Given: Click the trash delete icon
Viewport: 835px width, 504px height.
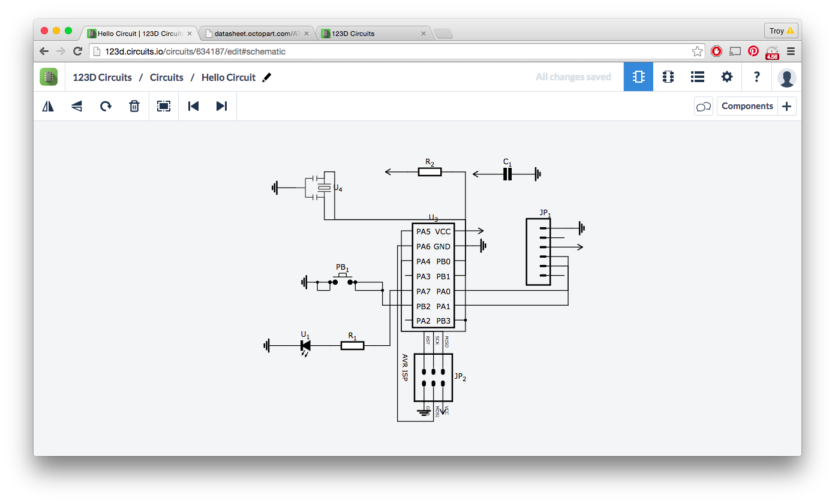Looking at the screenshot, I should click(x=134, y=106).
